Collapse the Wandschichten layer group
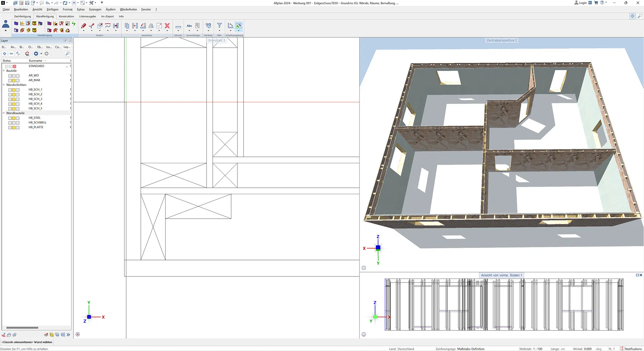 (x=4, y=85)
